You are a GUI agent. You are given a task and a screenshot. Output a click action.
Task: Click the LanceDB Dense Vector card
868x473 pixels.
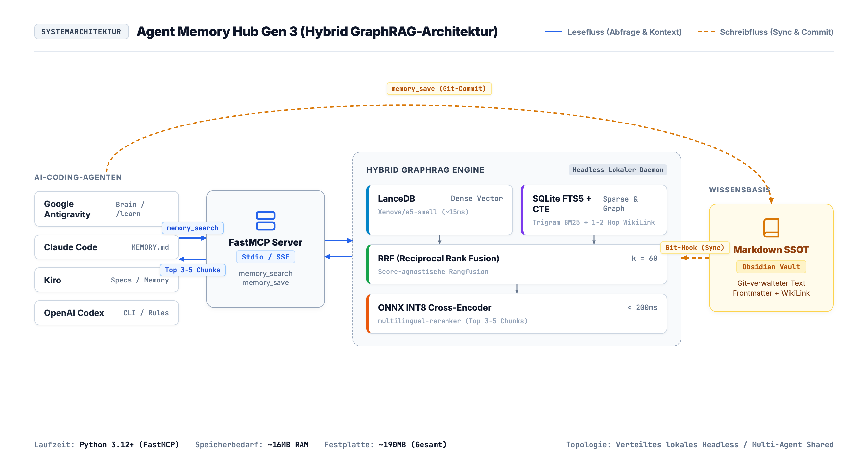pyautogui.click(x=439, y=209)
